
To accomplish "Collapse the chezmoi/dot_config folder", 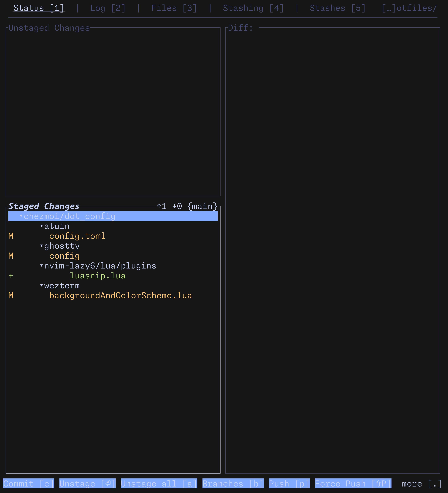I will [x=21, y=216].
